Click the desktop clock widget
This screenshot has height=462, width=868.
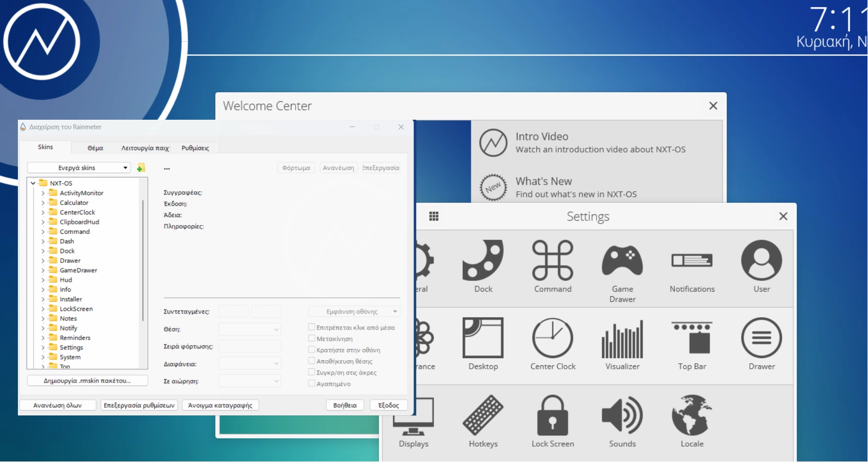[833, 27]
